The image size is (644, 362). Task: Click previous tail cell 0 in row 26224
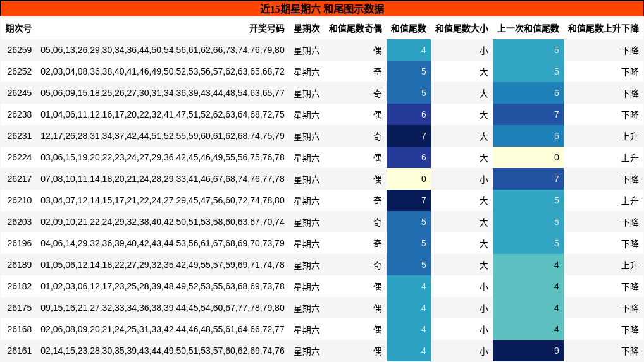[x=528, y=157]
